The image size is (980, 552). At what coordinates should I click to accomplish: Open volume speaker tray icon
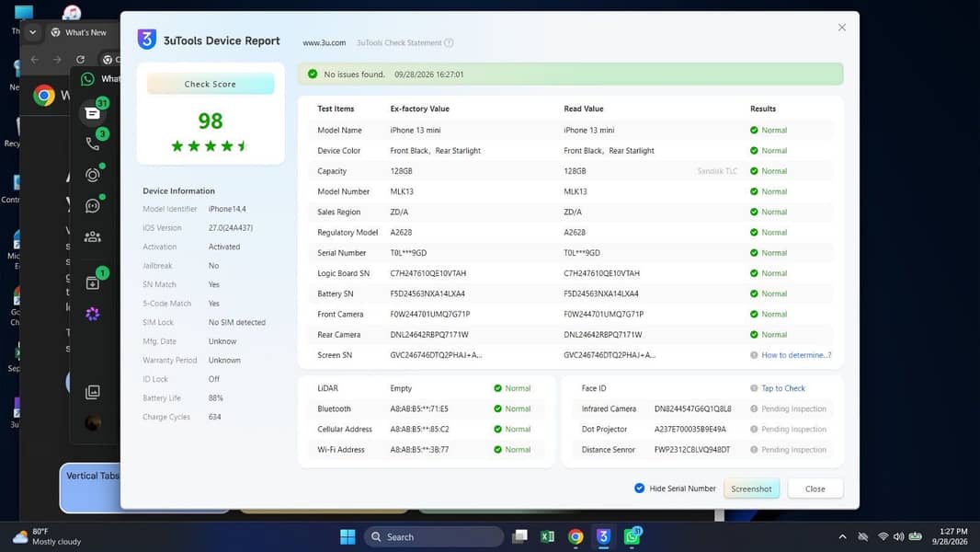[899, 536]
